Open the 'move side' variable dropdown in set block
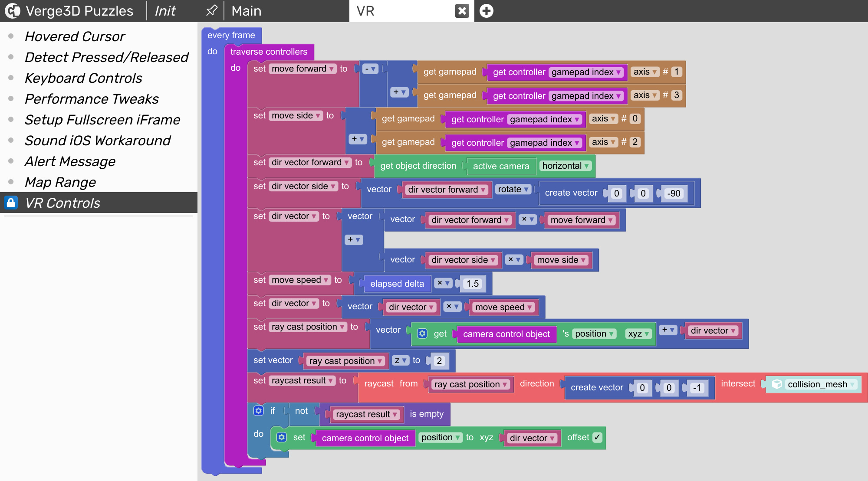The image size is (868, 481). (x=296, y=115)
